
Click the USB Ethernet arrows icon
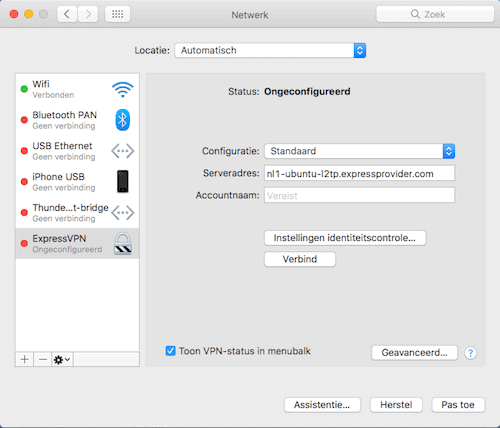[123, 151]
